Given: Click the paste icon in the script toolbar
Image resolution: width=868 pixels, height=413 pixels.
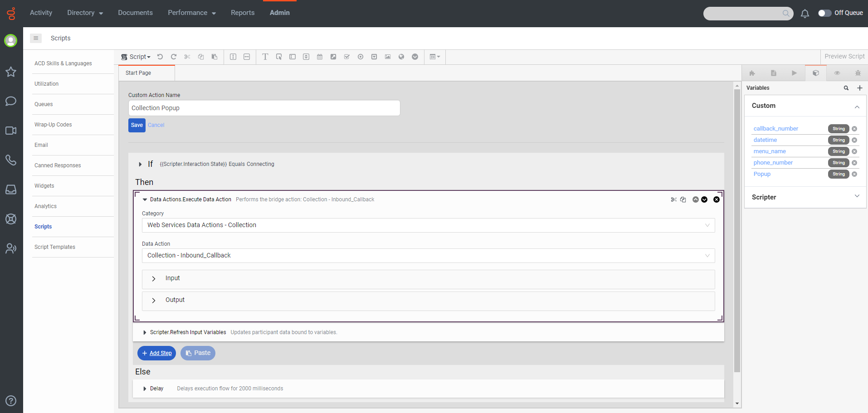Looking at the screenshot, I should tap(215, 57).
